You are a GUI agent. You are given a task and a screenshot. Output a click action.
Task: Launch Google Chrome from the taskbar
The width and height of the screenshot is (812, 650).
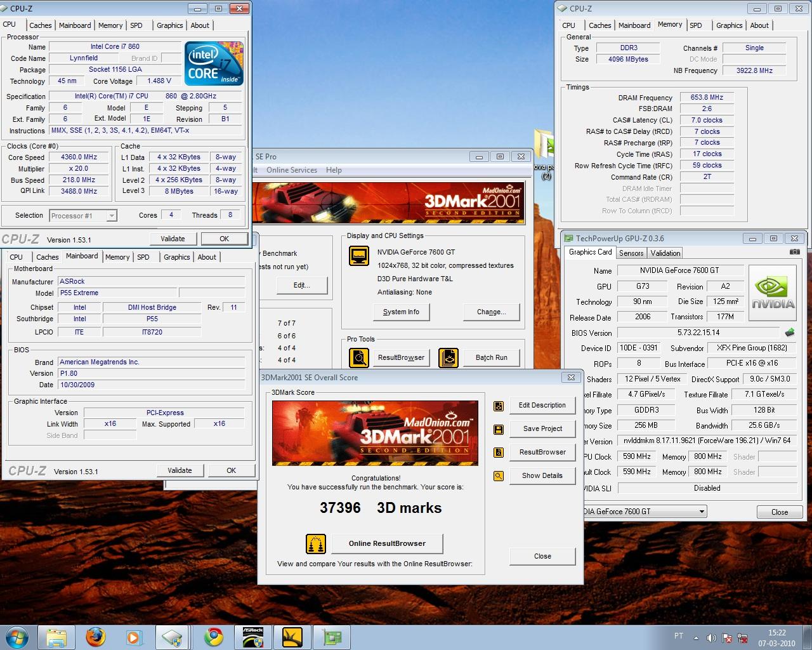tap(214, 637)
